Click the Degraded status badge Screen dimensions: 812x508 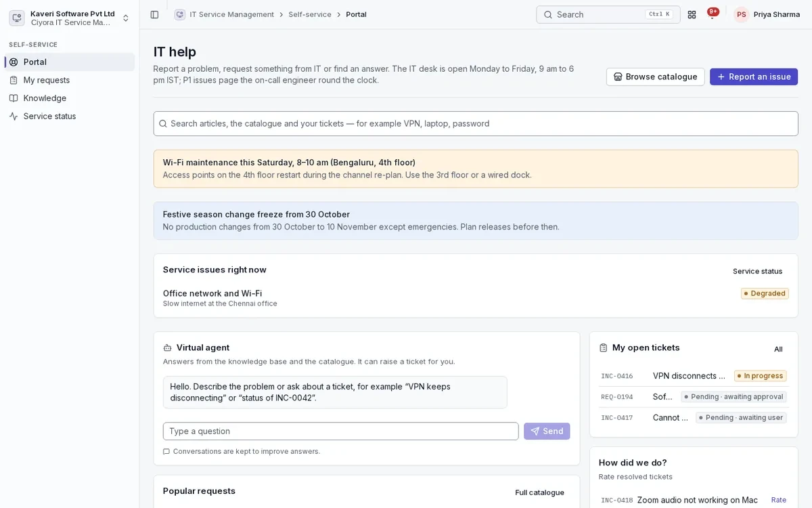coord(765,293)
